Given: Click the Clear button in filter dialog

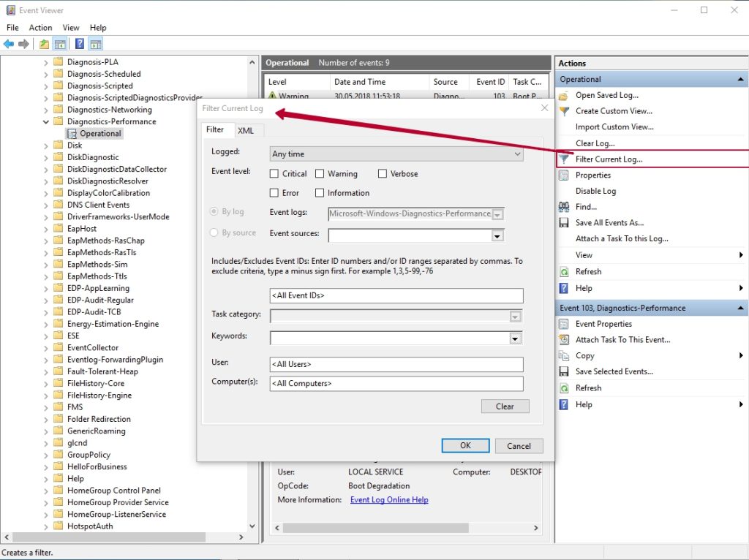Looking at the screenshot, I should pyautogui.click(x=505, y=406).
